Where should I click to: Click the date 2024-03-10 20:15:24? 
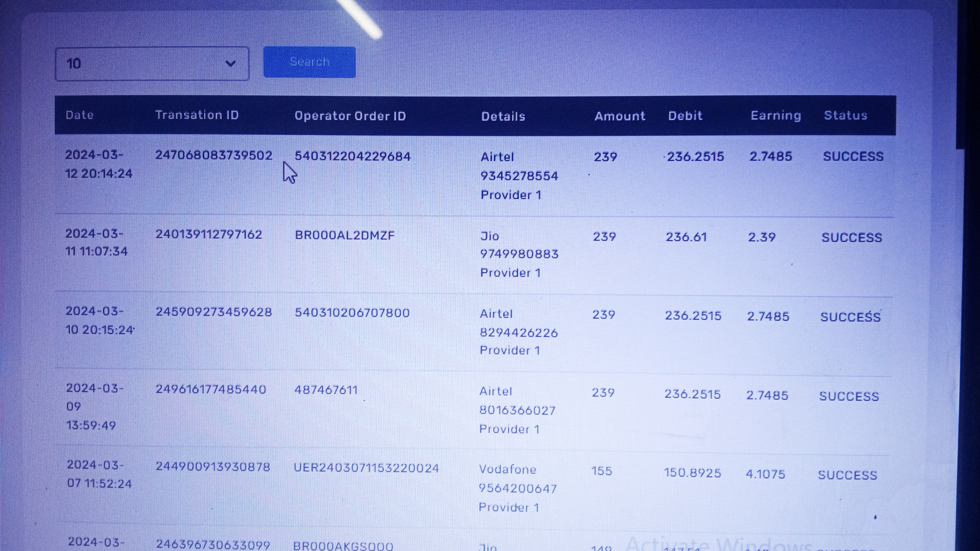99,320
